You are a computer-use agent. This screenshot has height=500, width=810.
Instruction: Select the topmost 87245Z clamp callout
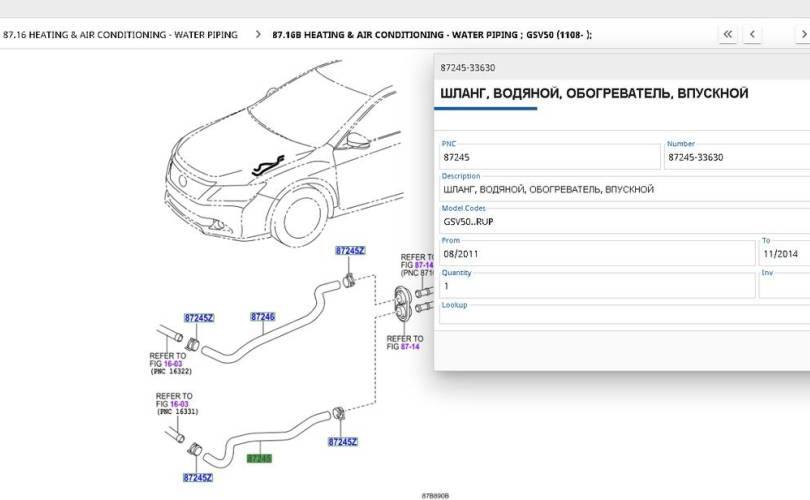350,250
